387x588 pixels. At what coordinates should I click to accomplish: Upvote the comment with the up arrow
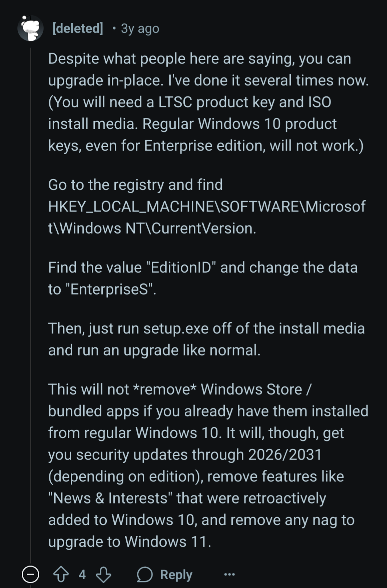[x=61, y=574]
